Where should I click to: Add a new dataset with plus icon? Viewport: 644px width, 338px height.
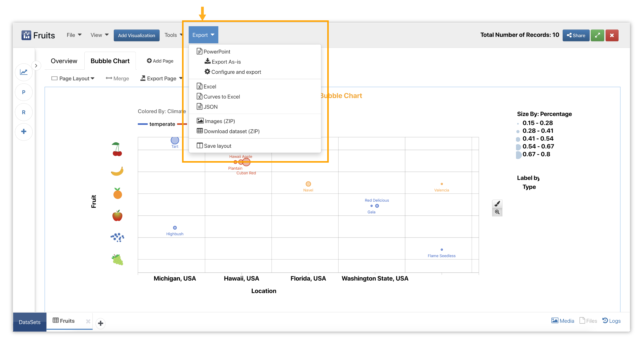coord(100,323)
